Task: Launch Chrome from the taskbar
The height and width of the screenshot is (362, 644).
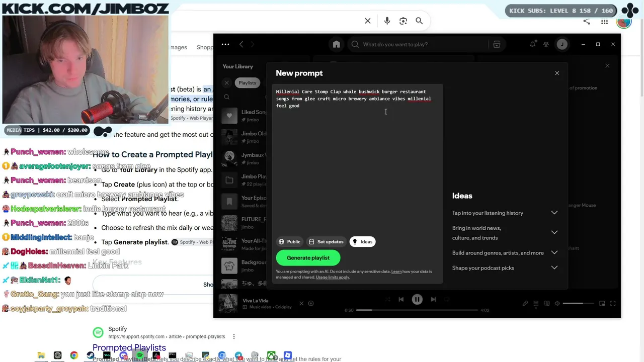Action: pyautogui.click(x=74, y=355)
